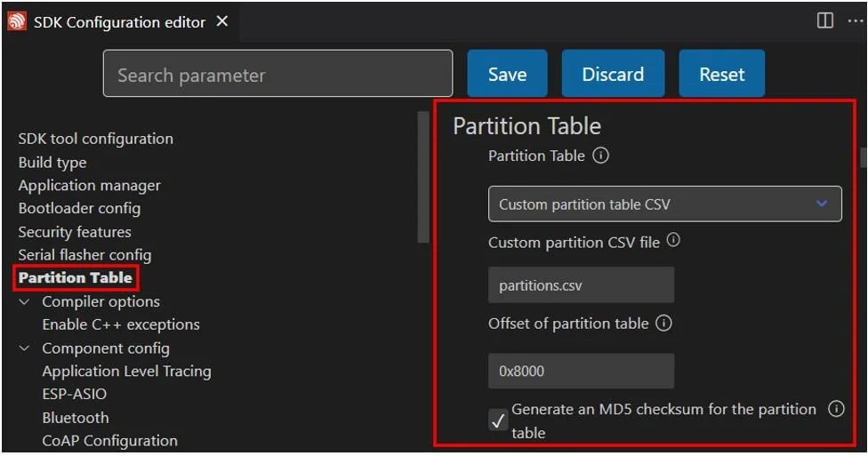
Task: Collapse the Compiler options tree node
Action: [x=24, y=302]
